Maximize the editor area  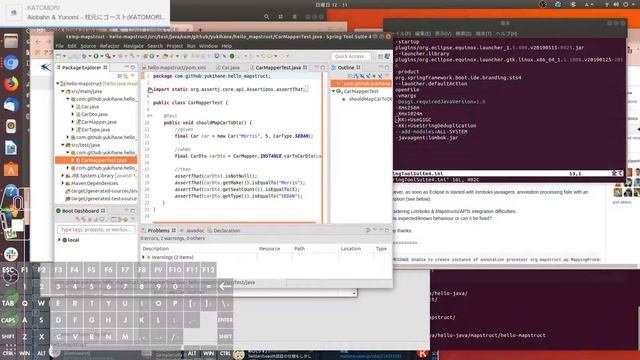[x=323, y=67]
